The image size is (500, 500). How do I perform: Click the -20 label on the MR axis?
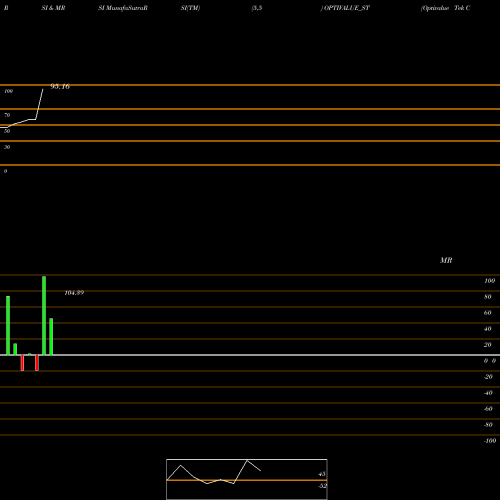[x=488, y=377]
